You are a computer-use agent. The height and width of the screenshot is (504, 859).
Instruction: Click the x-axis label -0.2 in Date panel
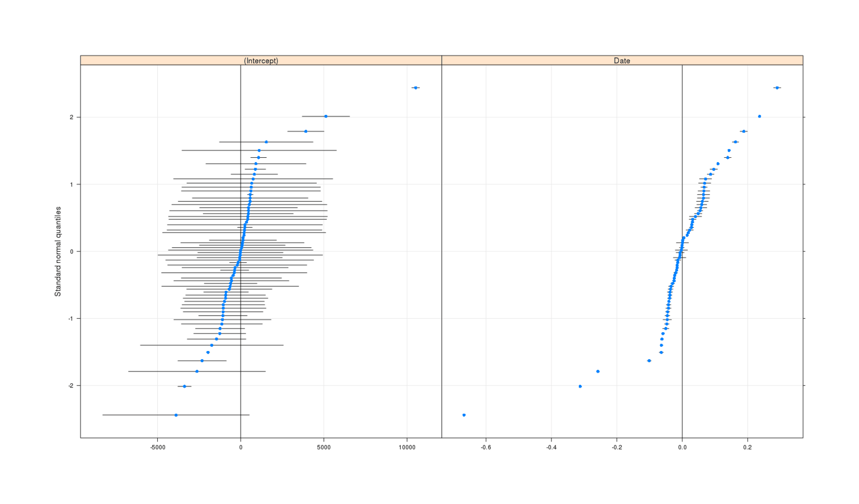pos(617,447)
